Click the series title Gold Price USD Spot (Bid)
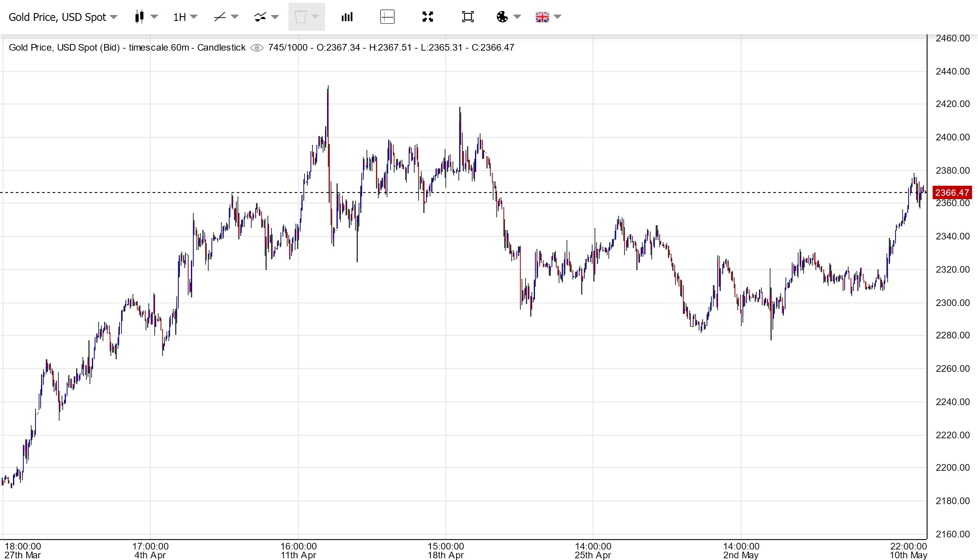This screenshot has width=978, height=560. (64, 48)
